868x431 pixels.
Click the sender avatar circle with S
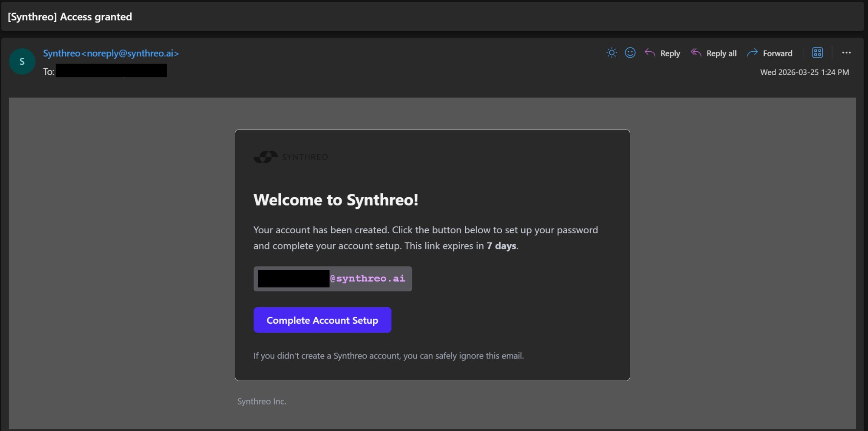(22, 61)
